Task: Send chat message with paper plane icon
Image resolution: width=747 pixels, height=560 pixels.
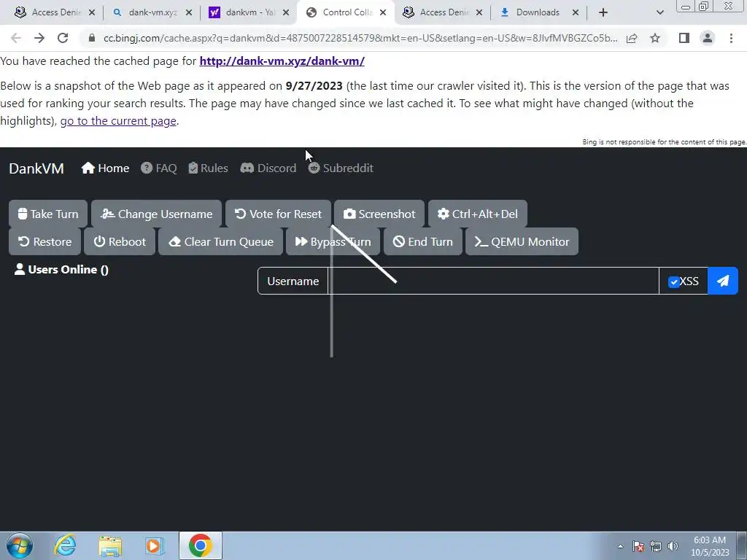Action: pos(723,281)
